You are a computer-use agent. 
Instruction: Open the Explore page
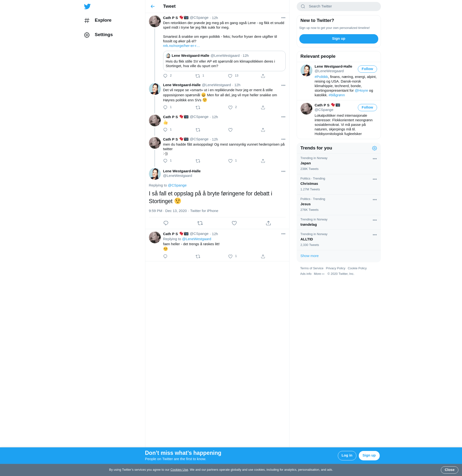pos(98,20)
